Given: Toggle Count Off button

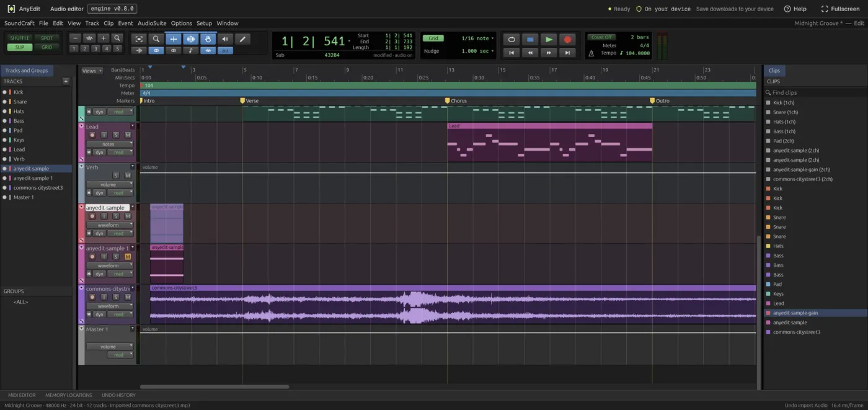Looking at the screenshot, I should tap(601, 37).
